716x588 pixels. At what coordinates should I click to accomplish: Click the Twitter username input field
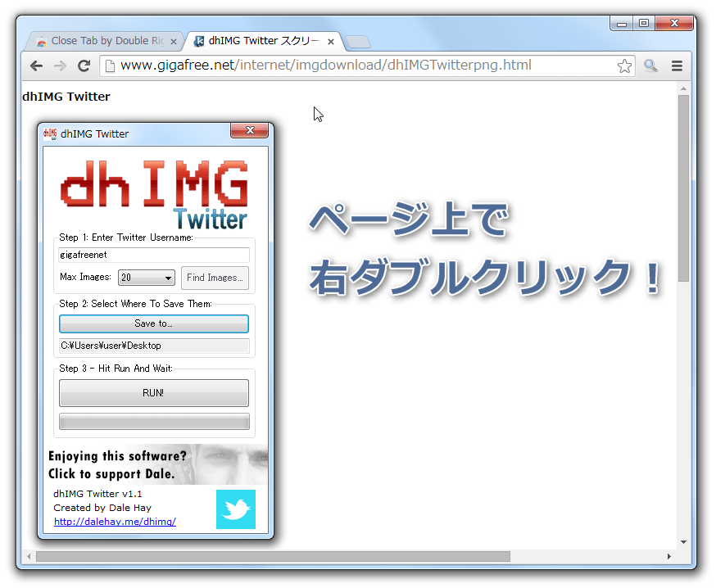pos(154,255)
